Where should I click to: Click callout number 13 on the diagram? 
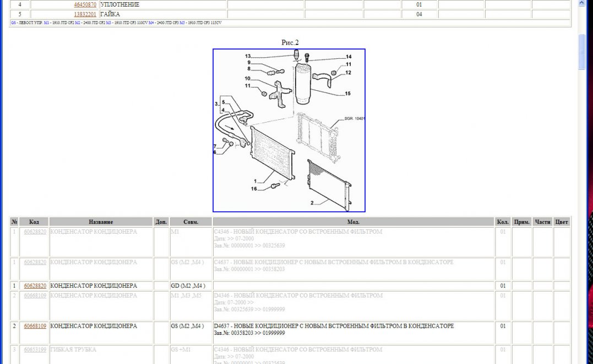[x=248, y=56]
